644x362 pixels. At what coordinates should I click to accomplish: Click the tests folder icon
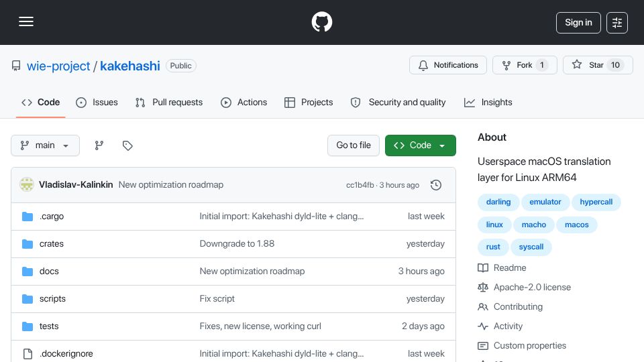(x=28, y=326)
